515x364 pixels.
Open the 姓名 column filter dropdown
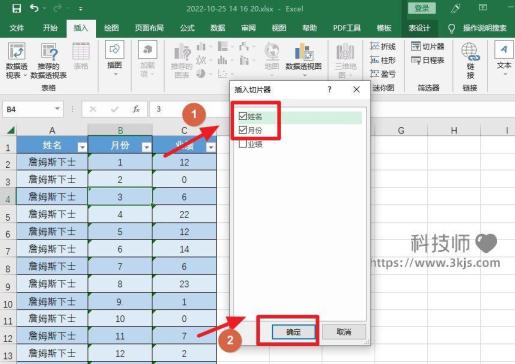(82, 147)
